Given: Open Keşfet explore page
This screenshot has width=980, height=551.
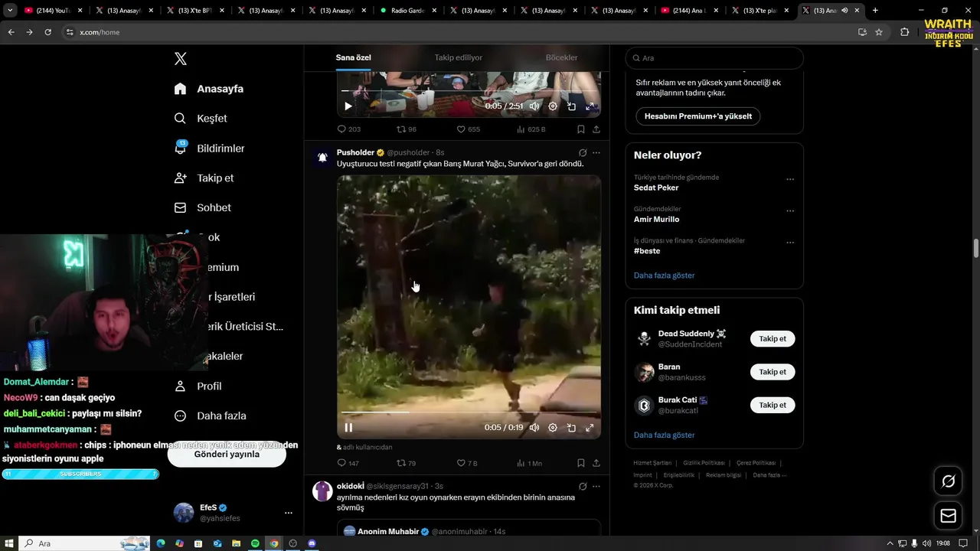Looking at the screenshot, I should 201,119.
